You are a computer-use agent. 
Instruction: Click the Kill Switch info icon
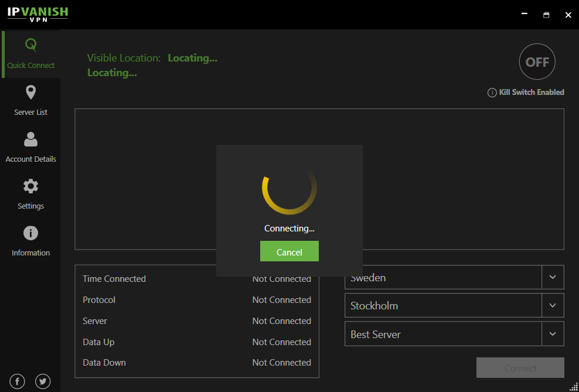(492, 93)
